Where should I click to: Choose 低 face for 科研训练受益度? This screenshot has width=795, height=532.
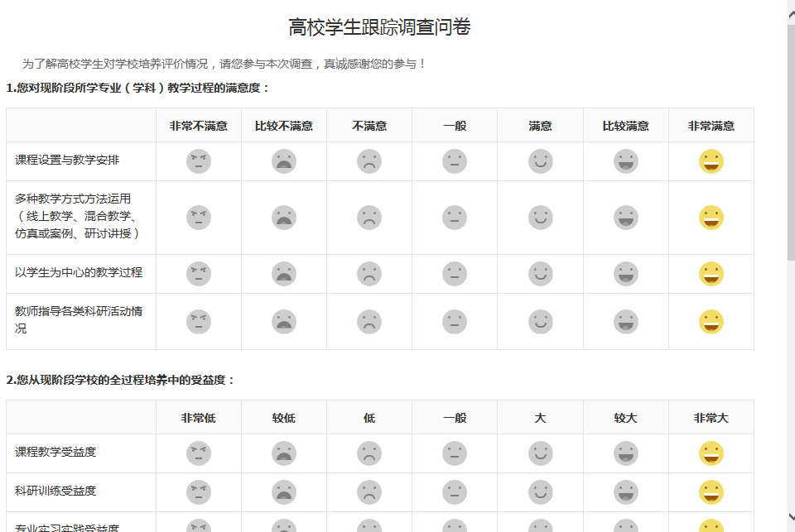(369, 492)
